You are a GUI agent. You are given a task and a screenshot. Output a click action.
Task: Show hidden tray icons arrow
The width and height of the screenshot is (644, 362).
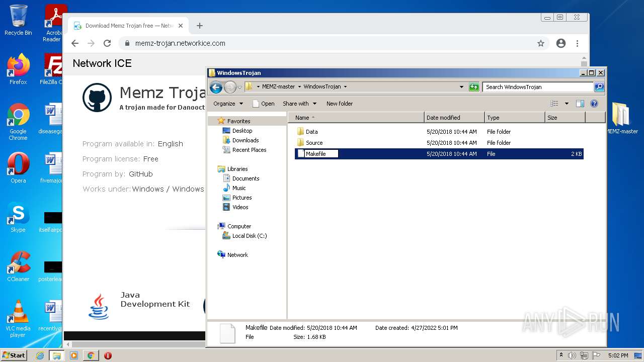[x=561, y=355]
